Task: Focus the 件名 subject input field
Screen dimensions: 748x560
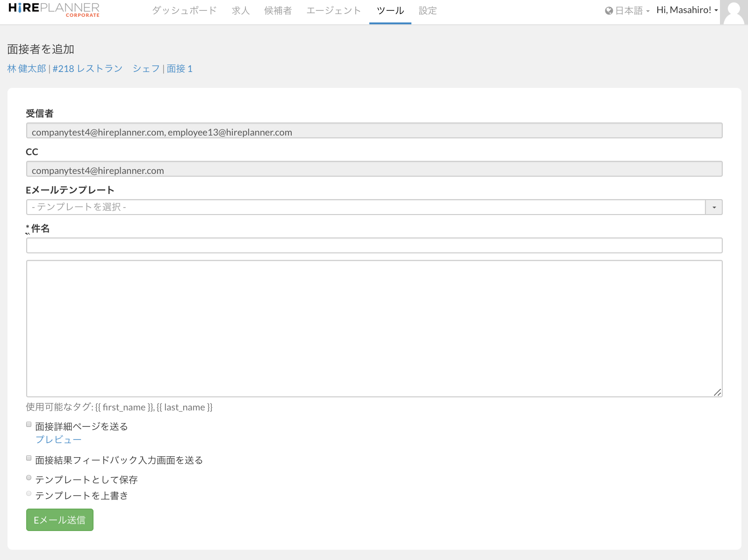Action: click(x=374, y=245)
